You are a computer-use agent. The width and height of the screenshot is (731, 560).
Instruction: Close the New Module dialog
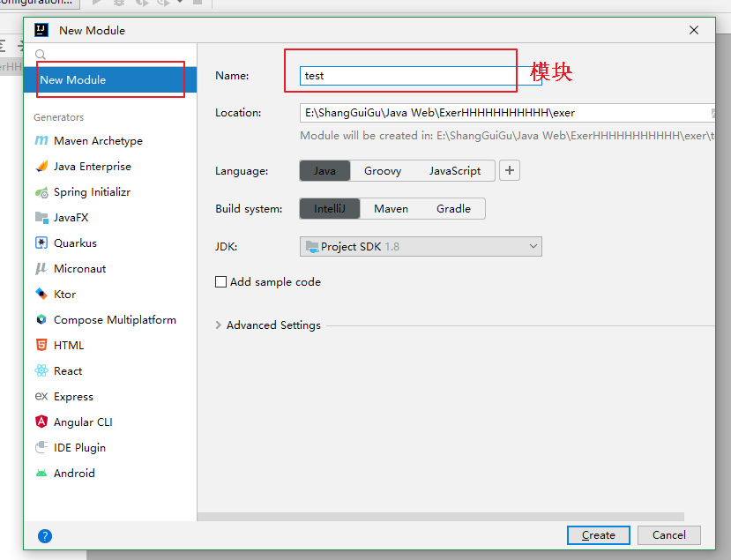tap(694, 30)
